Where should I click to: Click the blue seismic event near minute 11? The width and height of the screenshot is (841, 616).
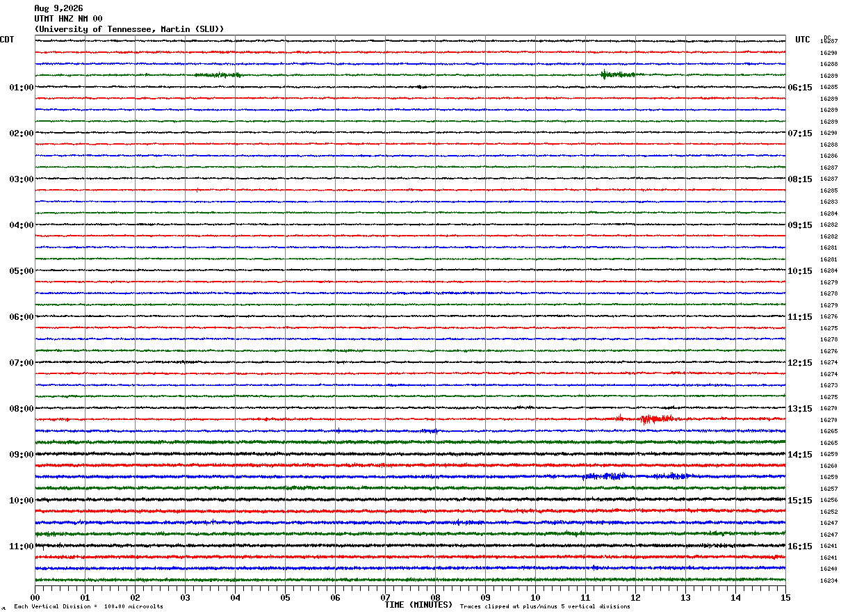606,476
